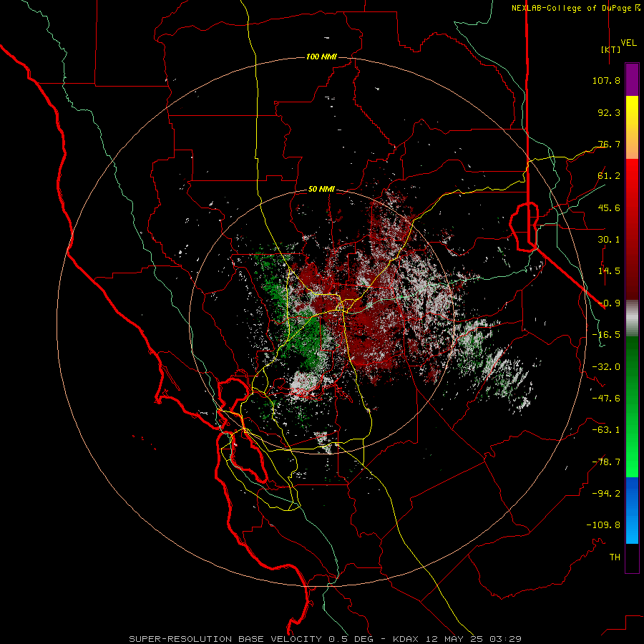
Task: Click the purple band of the color scale
Action: click(x=632, y=79)
